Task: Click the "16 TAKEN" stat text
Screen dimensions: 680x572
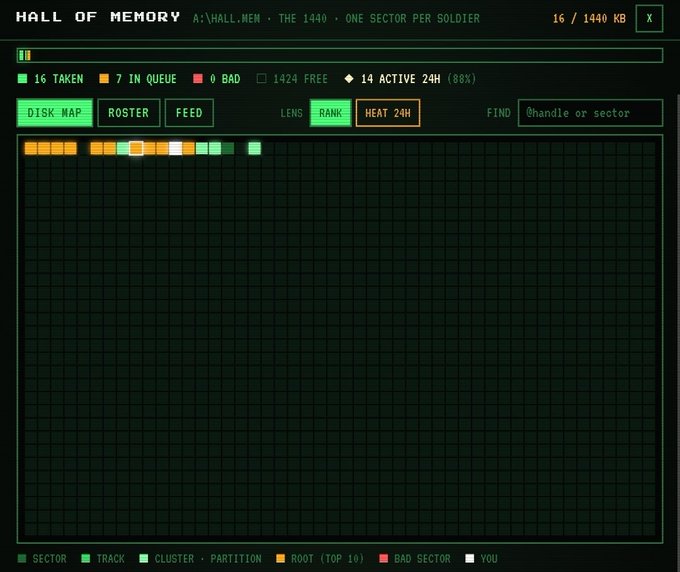Action: tap(59, 79)
